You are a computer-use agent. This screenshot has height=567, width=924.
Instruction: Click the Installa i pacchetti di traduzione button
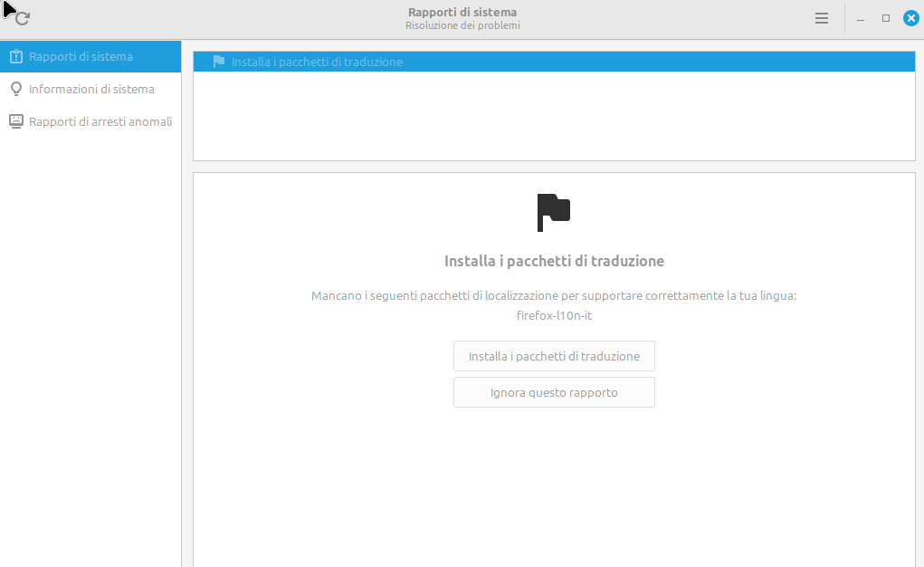tap(554, 356)
